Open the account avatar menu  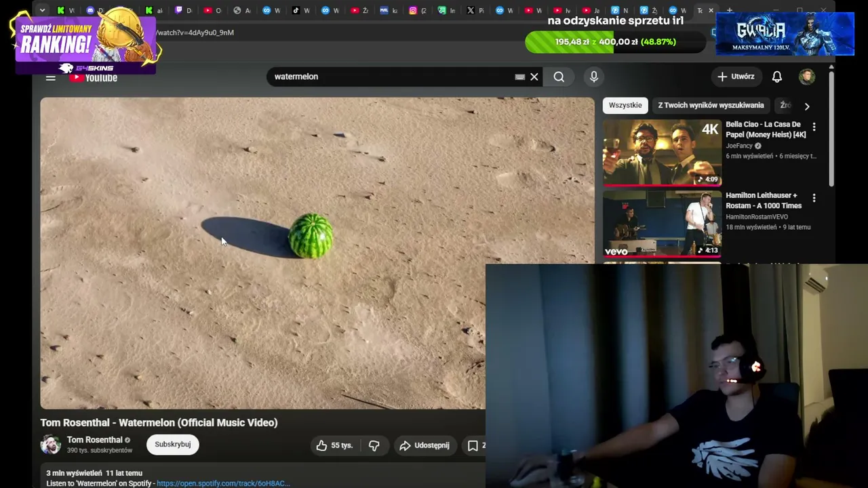pos(807,77)
